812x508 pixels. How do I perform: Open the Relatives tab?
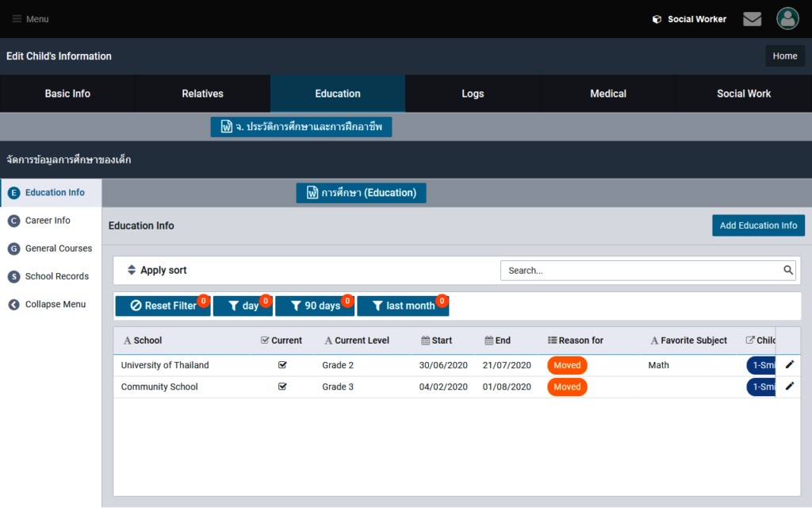tap(202, 94)
